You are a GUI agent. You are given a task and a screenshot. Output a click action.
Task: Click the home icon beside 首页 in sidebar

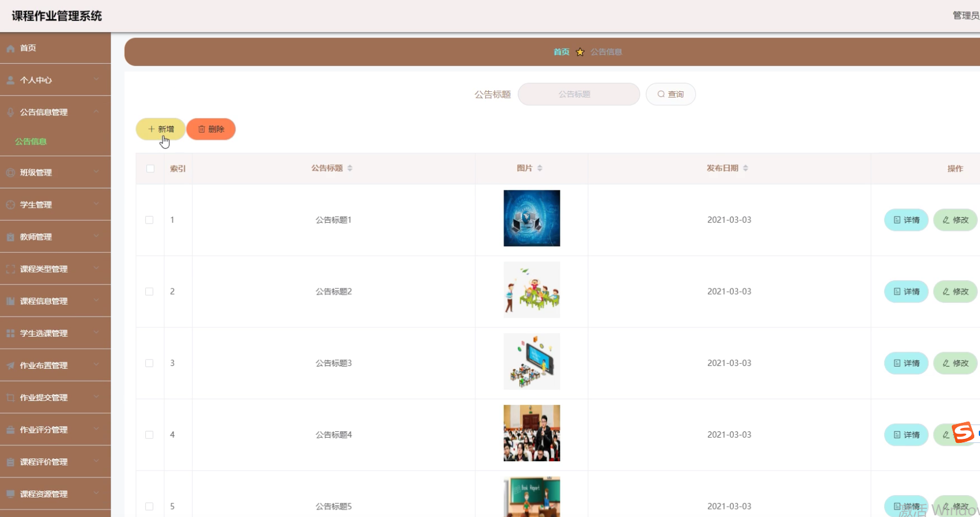[x=10, y=49]
